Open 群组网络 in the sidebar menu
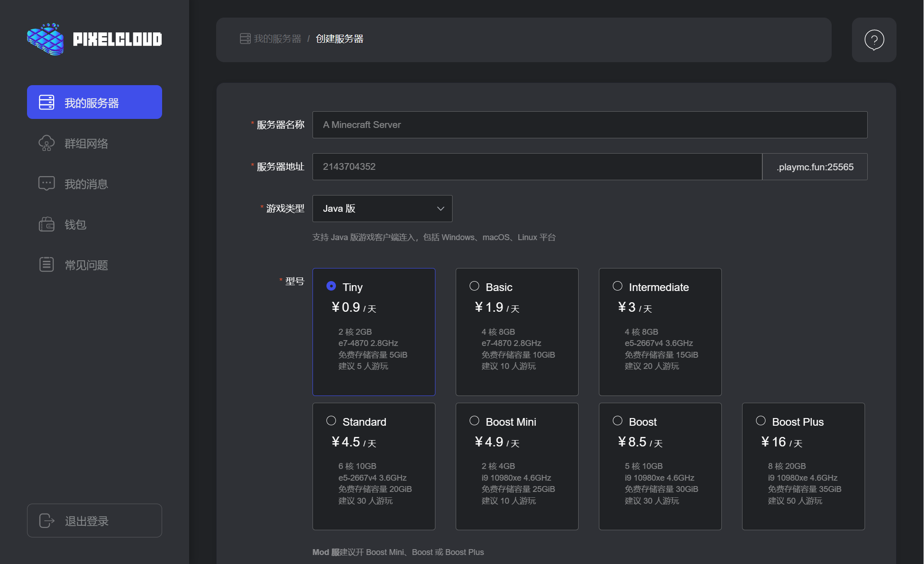This screenshot has width=924, height=564. pyautogui.click(x=86, y=143)
